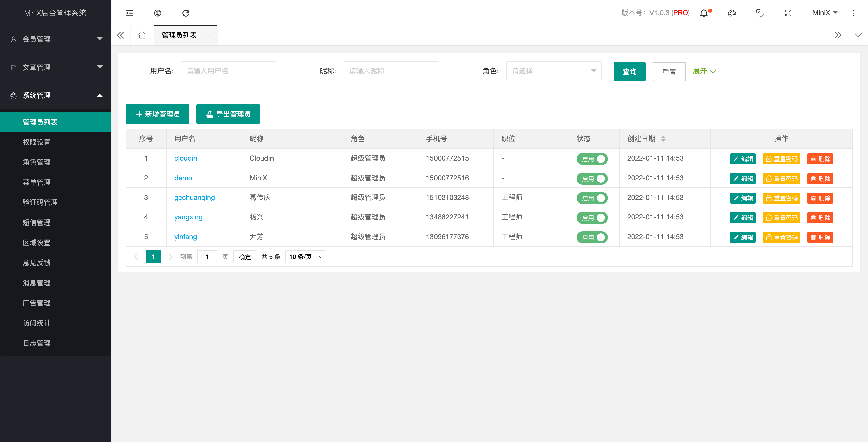868x442 pixels.
Task: Open the 10 条/页 page size dropdown
Action: [x=305, y=257]
